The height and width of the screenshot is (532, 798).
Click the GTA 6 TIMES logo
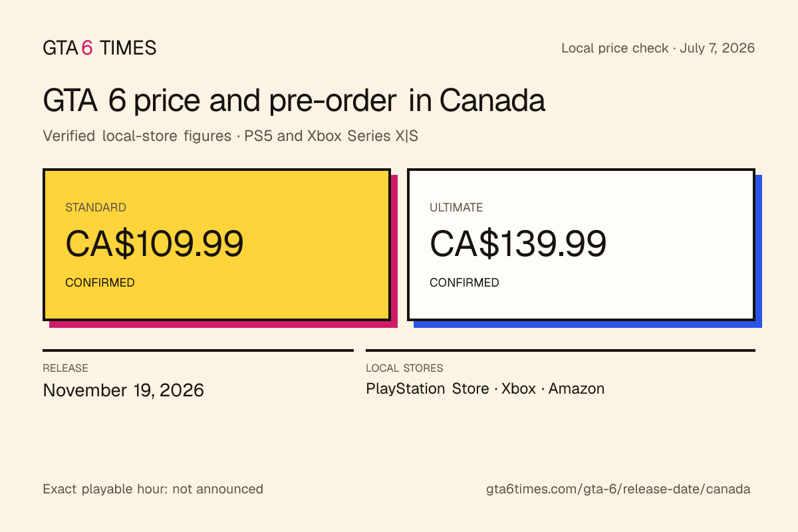click(100, 48)
